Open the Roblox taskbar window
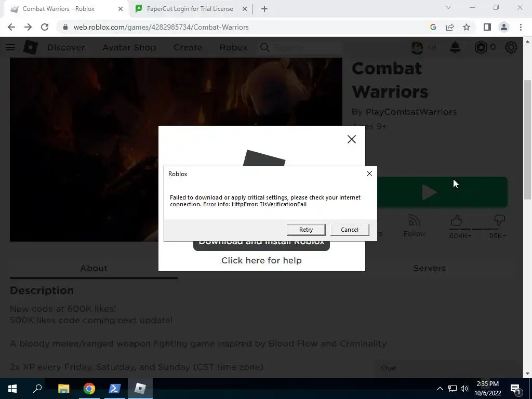This screenshot has width=532, height=399. pos(140,389)
